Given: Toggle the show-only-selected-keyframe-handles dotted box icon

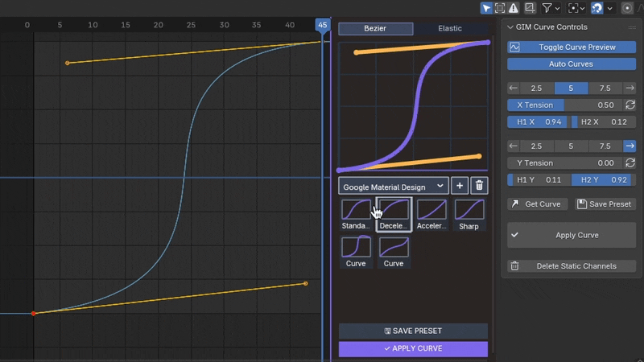Looking at the screenshot, I should click(500, 8).
